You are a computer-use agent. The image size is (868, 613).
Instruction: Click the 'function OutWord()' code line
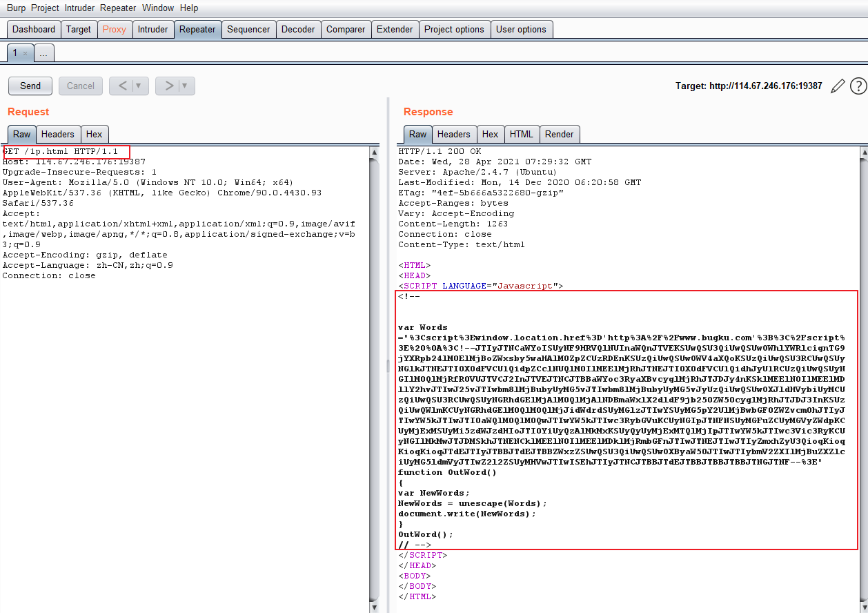448,472
